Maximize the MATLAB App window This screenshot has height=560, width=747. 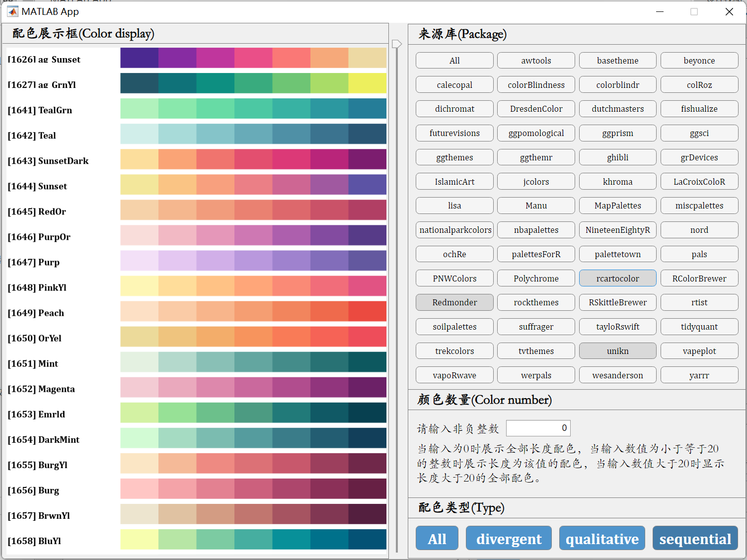point(694,11)
